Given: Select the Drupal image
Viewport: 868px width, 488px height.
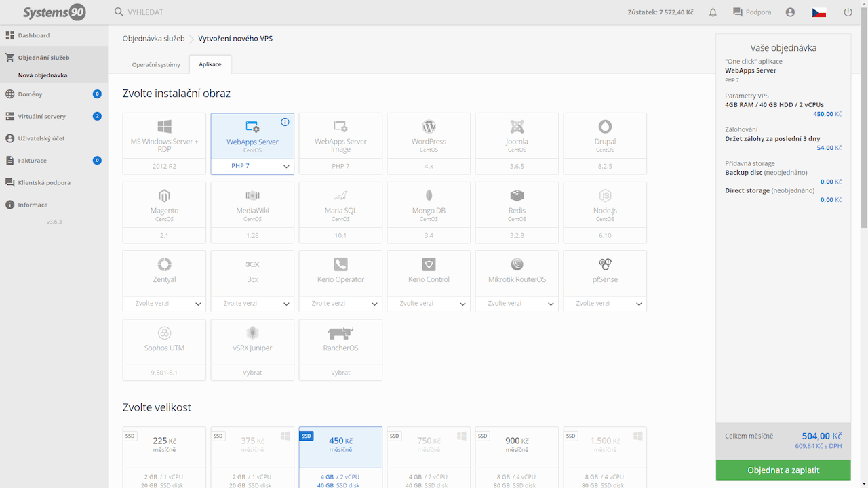Looking at the screenshot, I should 605,144.
